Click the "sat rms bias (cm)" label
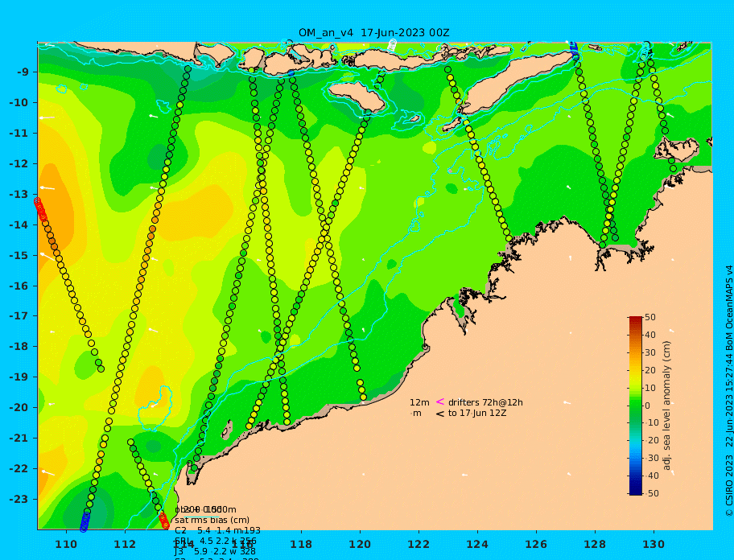The width and height of the screenshot is (734, 560). (x=212, y=520)
